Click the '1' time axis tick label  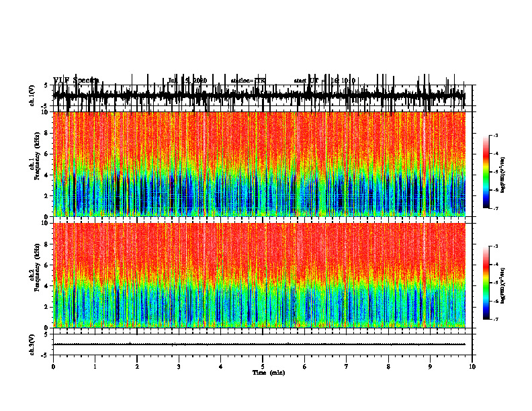click(95, 367)
